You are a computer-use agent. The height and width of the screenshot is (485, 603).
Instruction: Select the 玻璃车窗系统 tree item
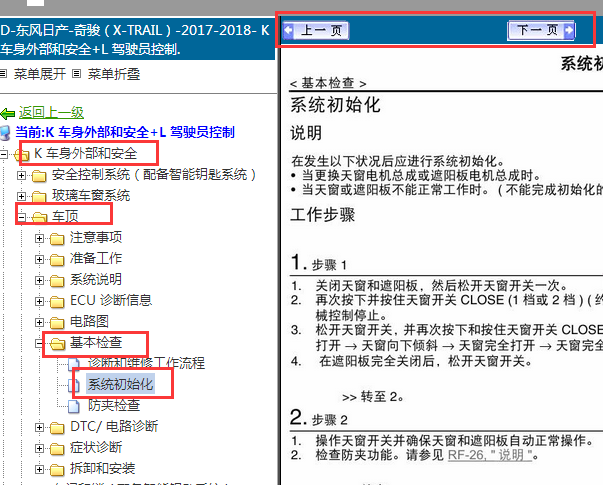pos(91,196)
